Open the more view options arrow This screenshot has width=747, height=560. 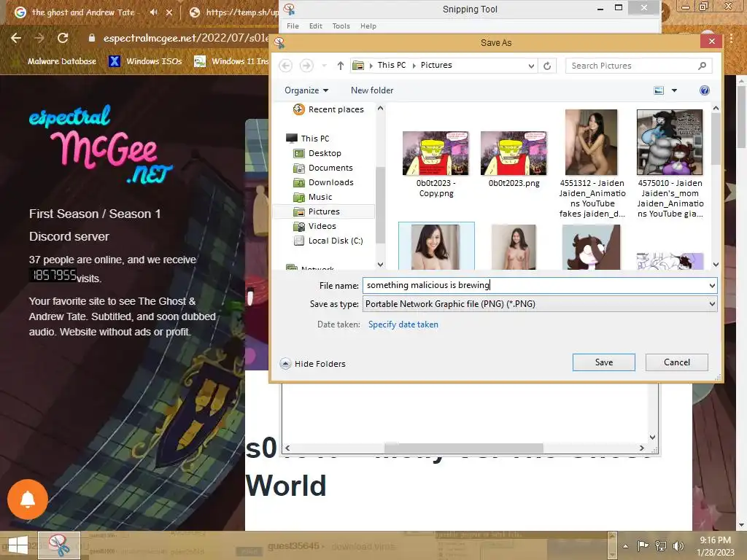674,90
